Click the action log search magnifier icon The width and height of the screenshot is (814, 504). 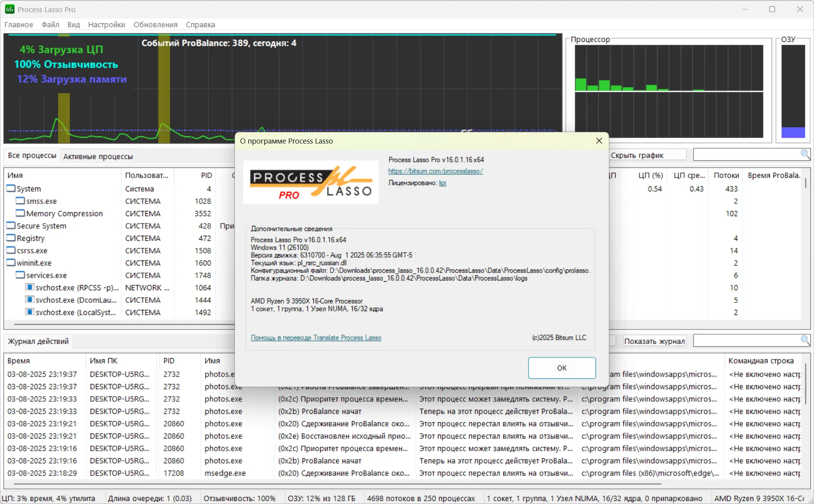(x=805, y=340)
